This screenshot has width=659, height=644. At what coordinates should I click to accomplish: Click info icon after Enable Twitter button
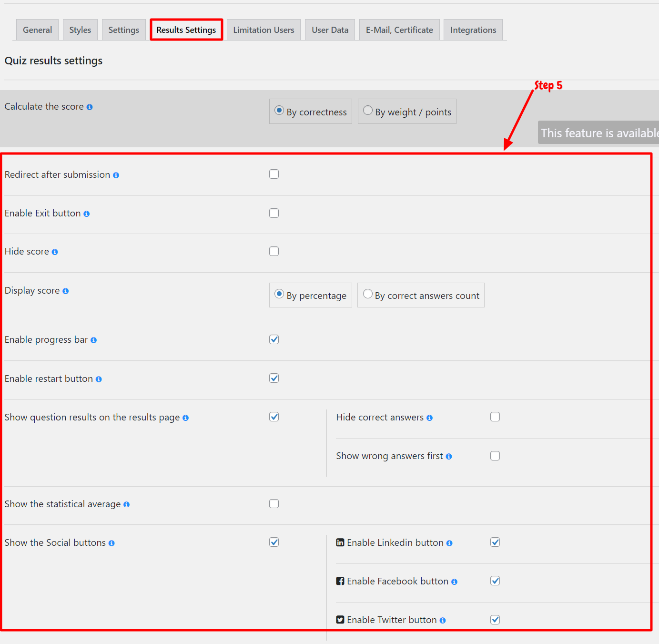click(443, 621)
